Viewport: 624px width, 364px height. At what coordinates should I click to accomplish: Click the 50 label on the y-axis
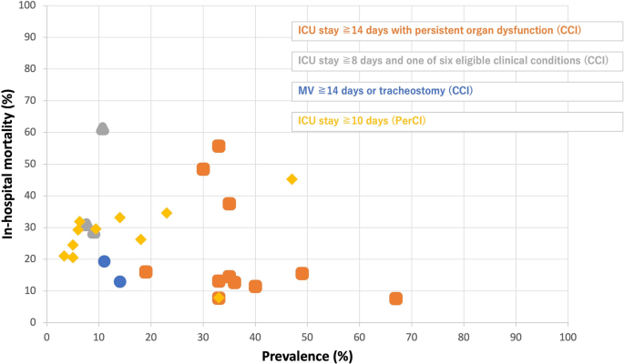click(30, 163)
